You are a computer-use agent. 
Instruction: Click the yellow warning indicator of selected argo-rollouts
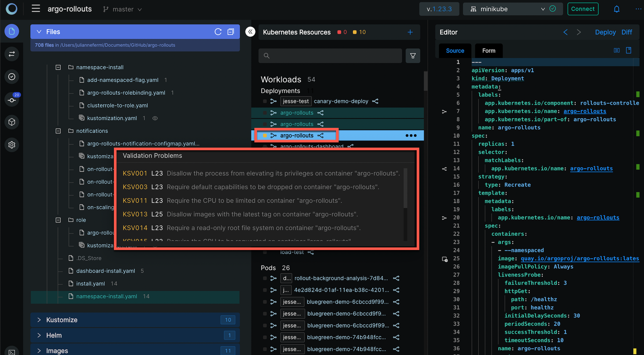265,135
